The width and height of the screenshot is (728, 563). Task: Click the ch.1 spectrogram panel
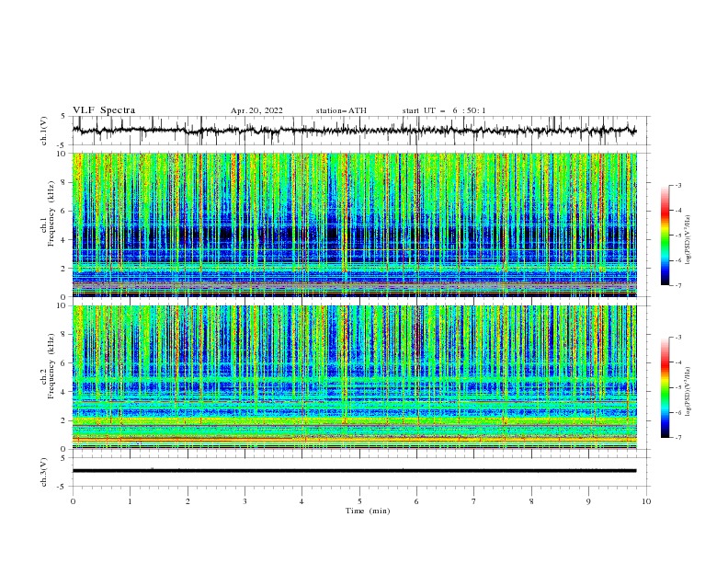point(355,224)
